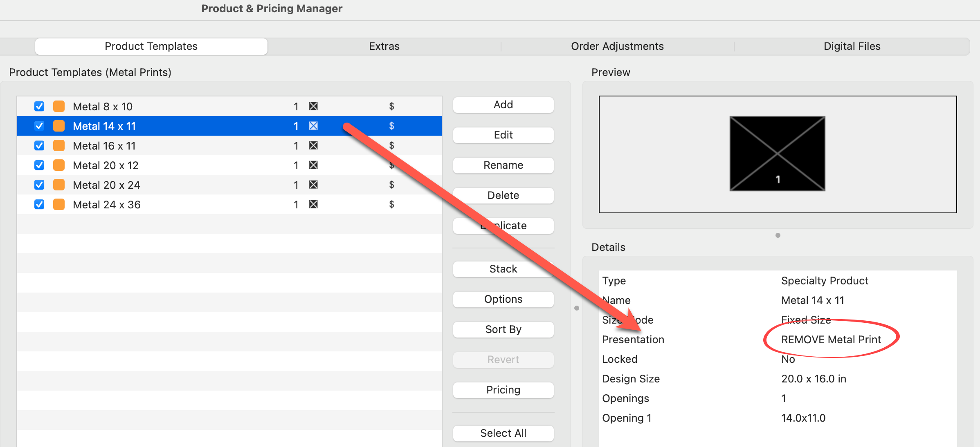Click the opening icon on Metal 8 x 10 row
The height and width of the screenshot is (447, 980).
point(313,106)
